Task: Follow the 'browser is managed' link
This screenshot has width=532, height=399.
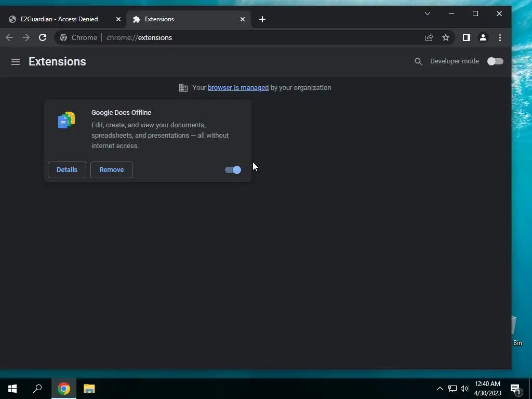Action: click(238, 87)
